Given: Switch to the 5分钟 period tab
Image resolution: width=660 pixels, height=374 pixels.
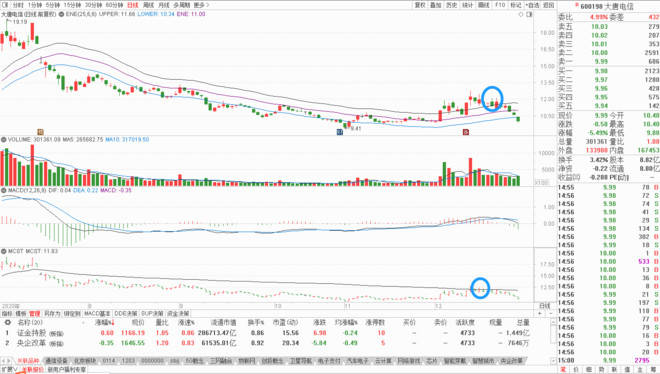Looking at the screenshot, I should click(x=53, y=5).
